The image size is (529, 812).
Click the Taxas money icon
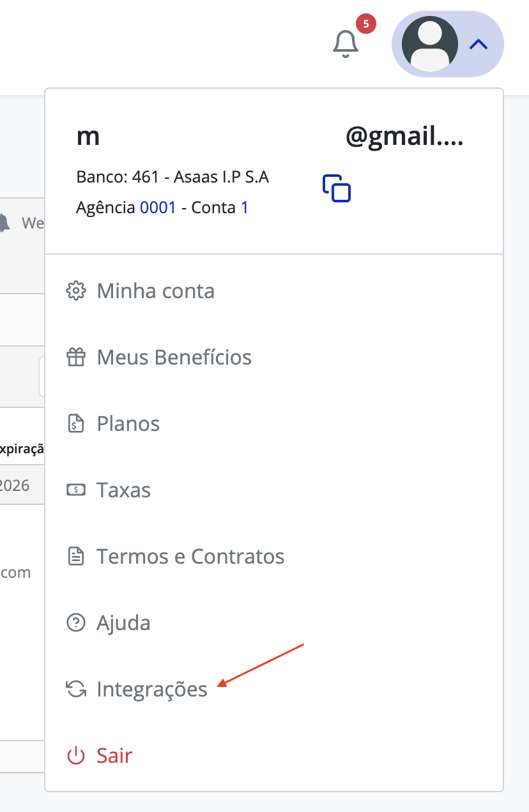[76, 490]
